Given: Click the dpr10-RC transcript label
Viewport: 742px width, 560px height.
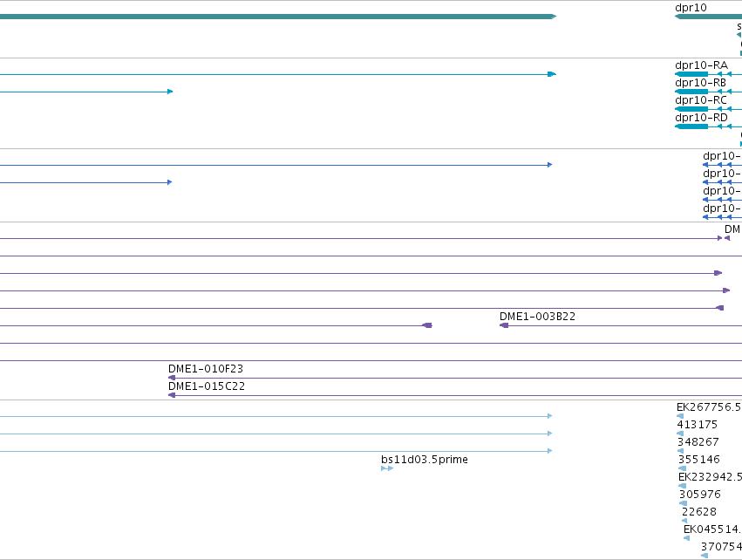Looking at the screenshot, I should click(701, 100).
